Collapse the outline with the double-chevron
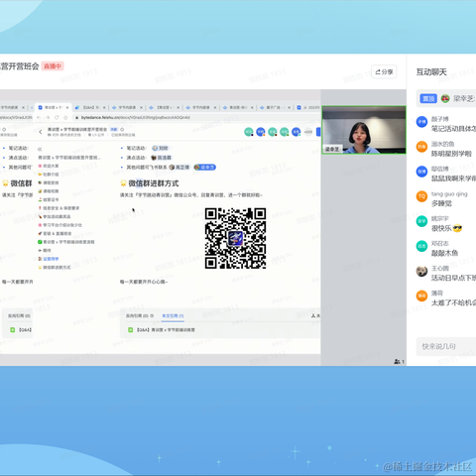476x476 pixels. tap(40, 149)
